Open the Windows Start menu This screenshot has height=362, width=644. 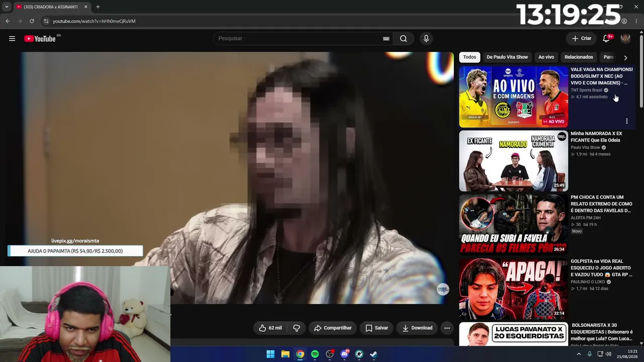click(270, 354)
